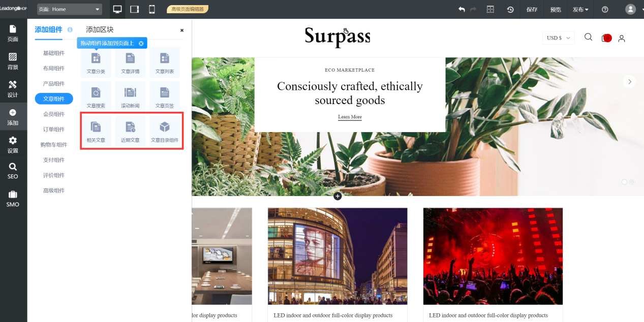Choose the 滚动新闻 component
The image size is (644, 322).
[x=130, y=96]
